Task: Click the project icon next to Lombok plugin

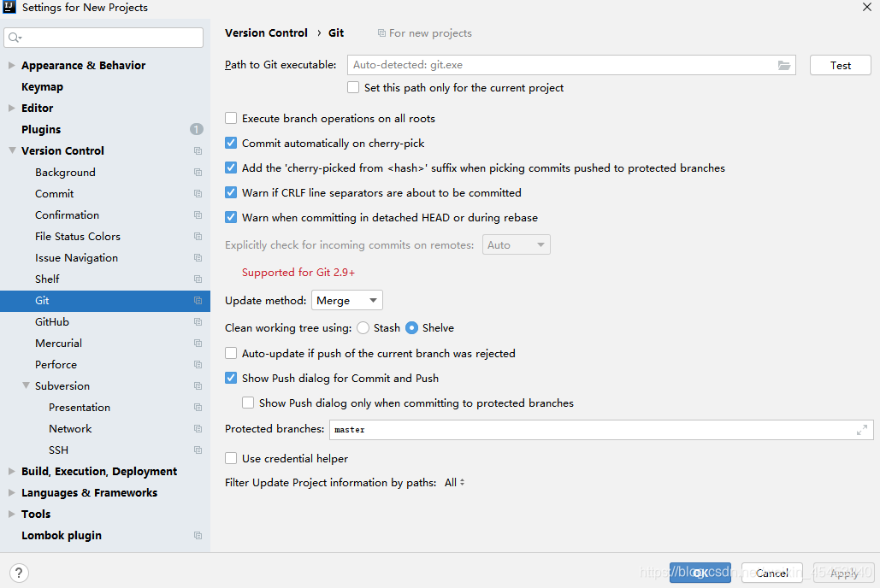Action: tap(198, 536)
